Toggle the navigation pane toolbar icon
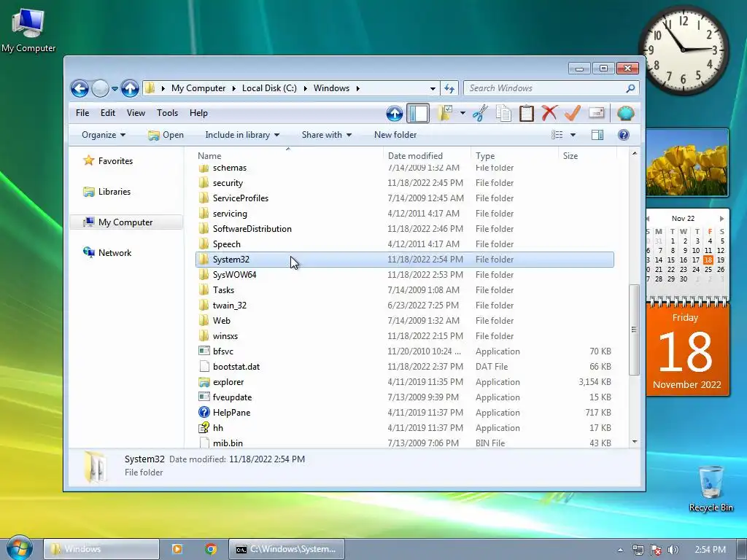This screenshot has width=747, height=560. coord(418,113)
